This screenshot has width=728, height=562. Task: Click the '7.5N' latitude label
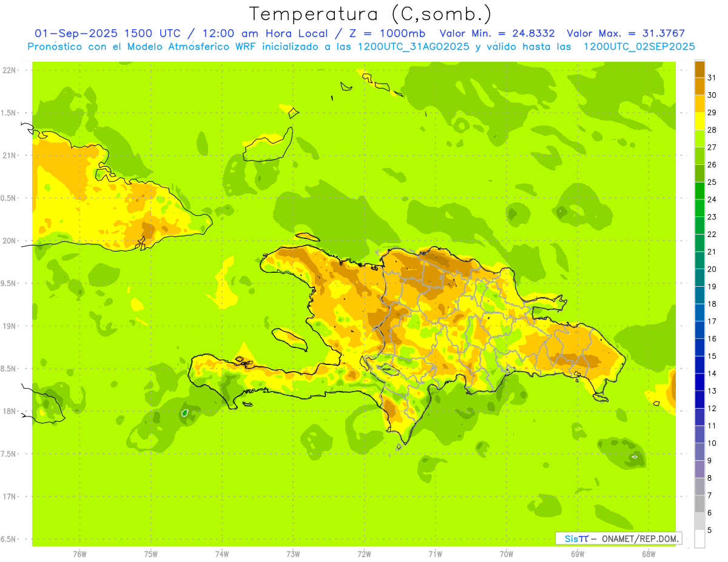point(9,454)
